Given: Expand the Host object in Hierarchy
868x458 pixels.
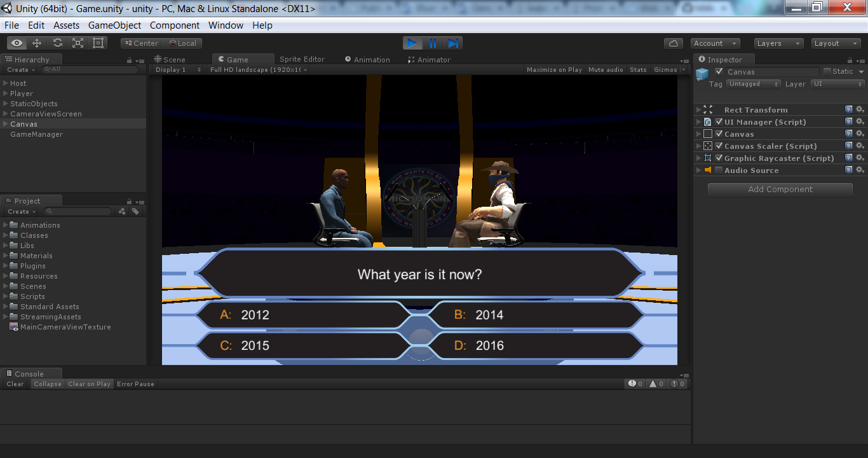Looking at the screenshot, I should click(6, 83).
